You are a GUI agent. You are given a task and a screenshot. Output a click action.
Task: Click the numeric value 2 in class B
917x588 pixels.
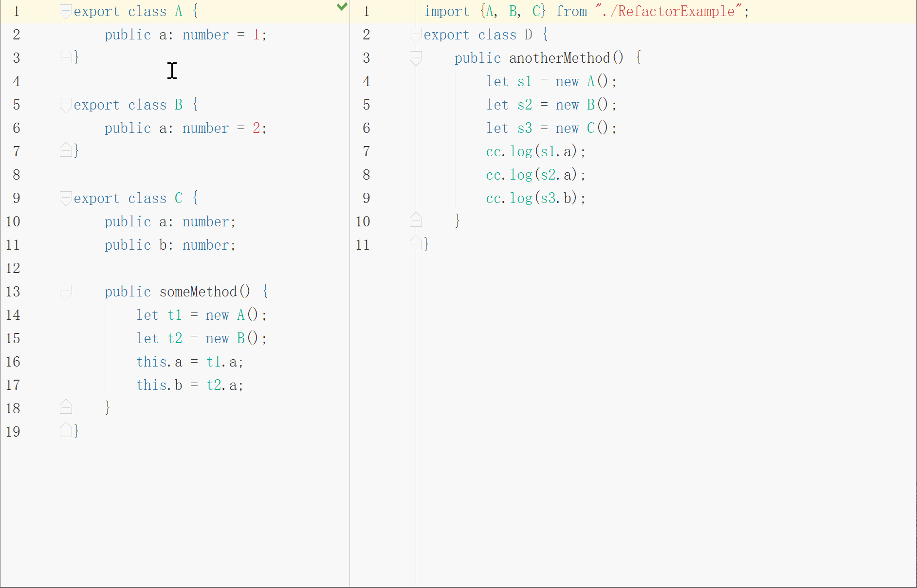coord(257,128)
